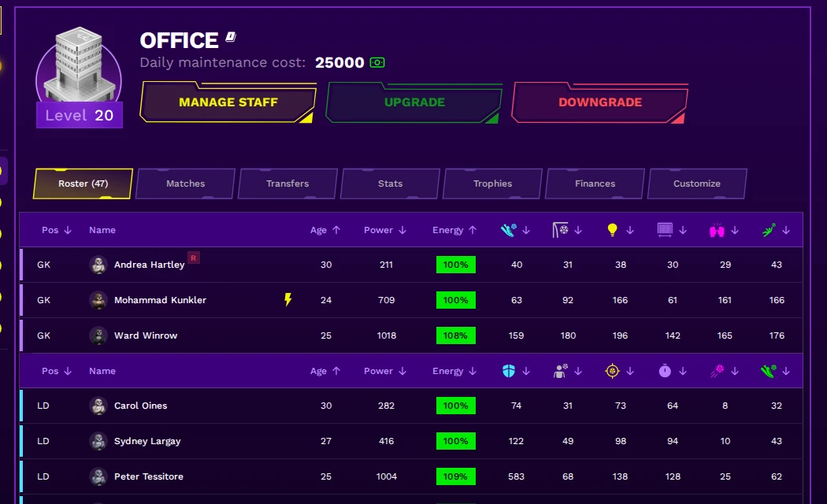
Task: Open the Manage Staff panel
Action: pos(228,102)
